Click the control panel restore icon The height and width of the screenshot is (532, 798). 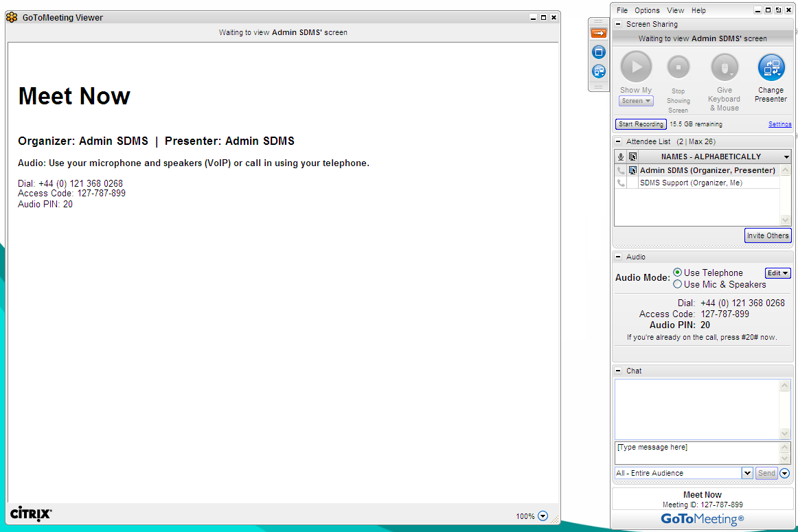pos(778,10)
